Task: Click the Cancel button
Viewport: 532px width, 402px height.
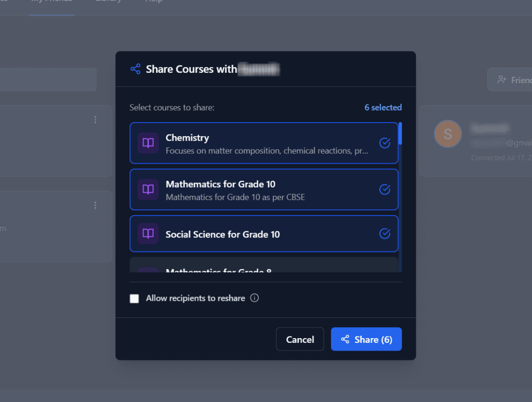Action: [x=300, y=339]
